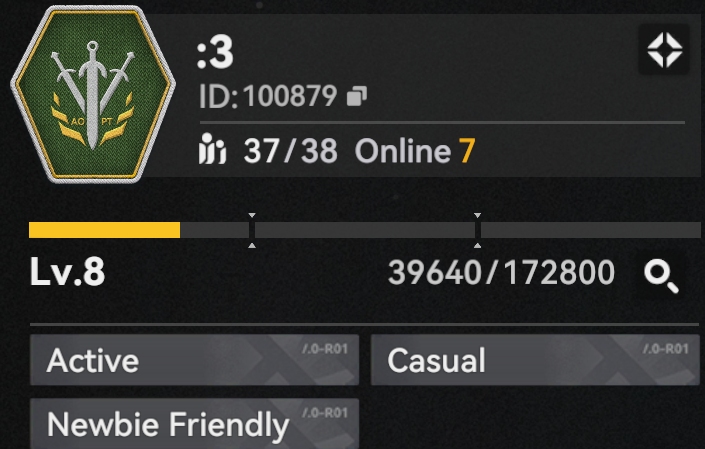Click the empty middle segment of the progress bar

pos(365,230)
